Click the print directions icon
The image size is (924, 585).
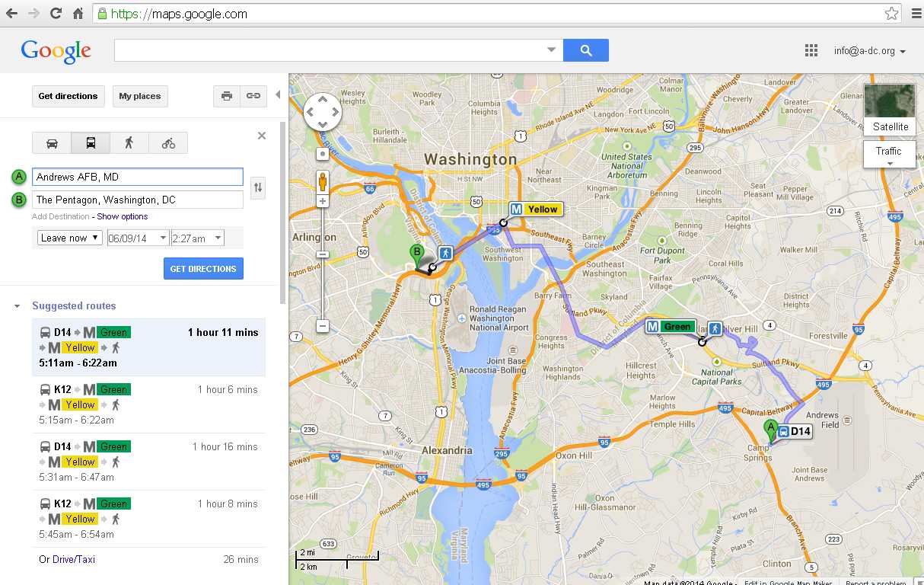[227, 96]
